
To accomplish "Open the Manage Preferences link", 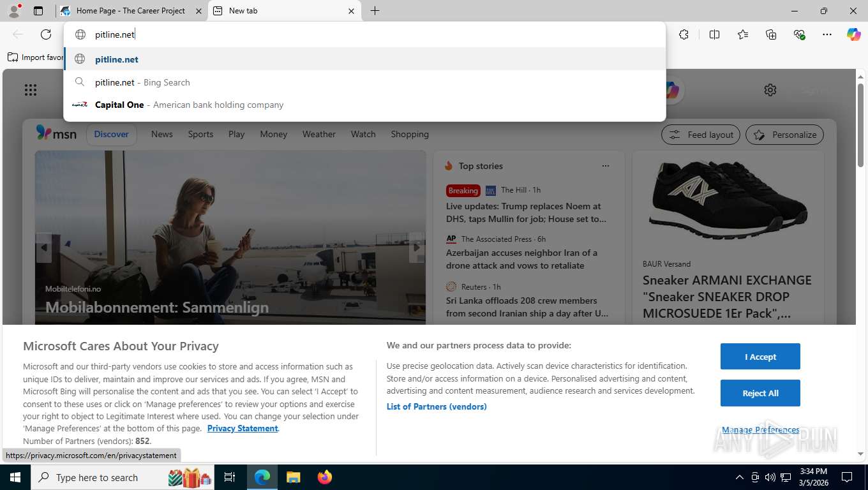I will point(760,430).
